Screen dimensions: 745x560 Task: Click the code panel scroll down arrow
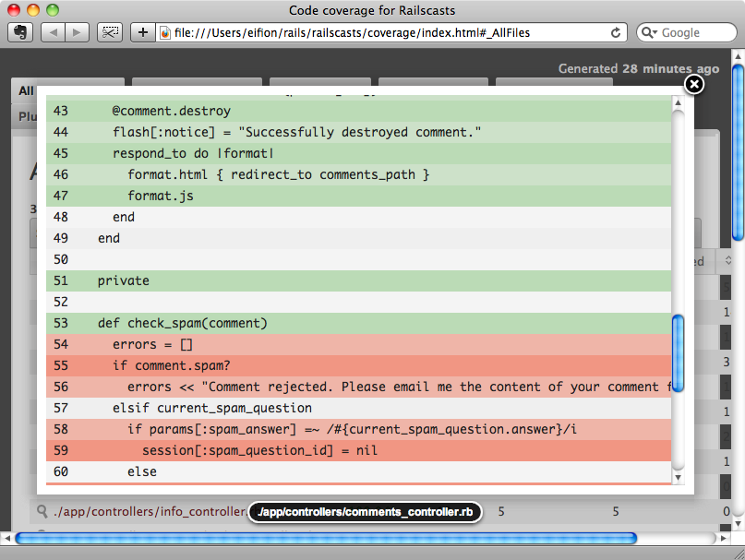coord(678,477)
